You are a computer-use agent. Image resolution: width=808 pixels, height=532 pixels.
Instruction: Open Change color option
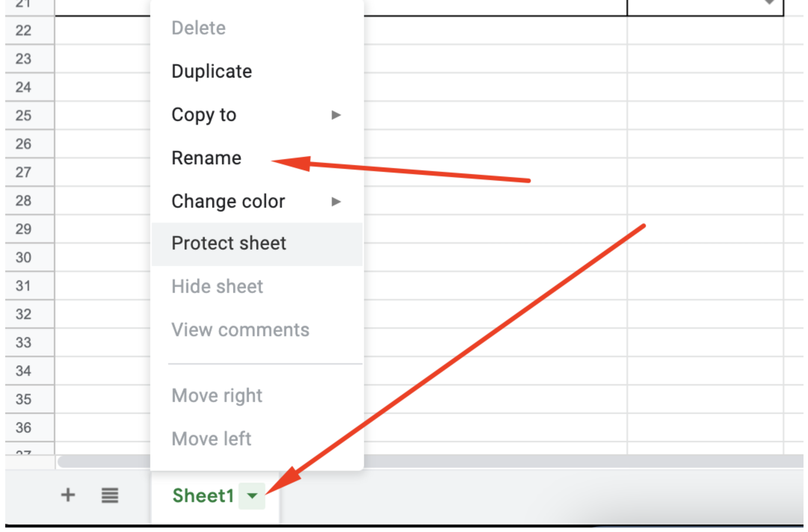228,202
